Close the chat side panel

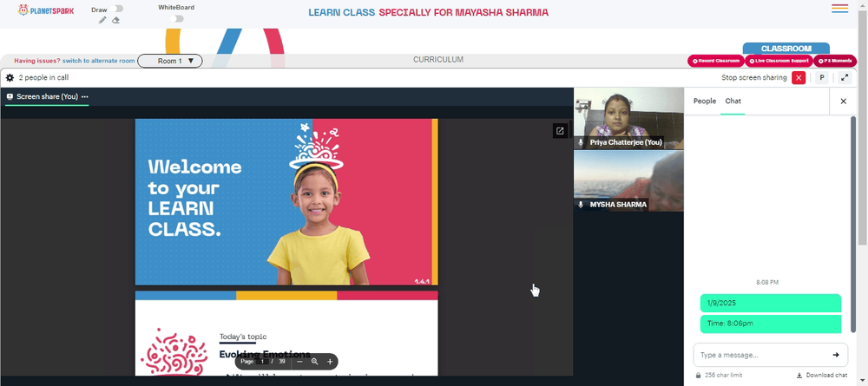[843, 101]
